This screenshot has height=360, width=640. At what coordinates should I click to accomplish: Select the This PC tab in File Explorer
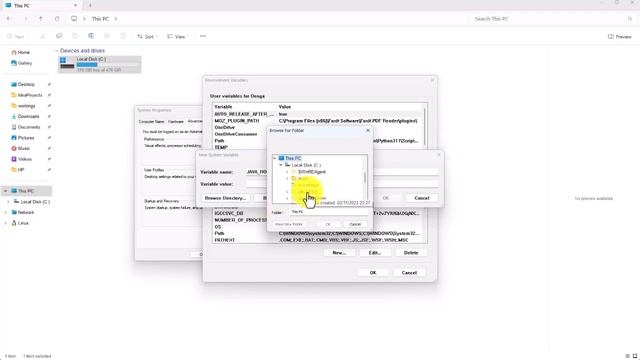tap(41, 6)
